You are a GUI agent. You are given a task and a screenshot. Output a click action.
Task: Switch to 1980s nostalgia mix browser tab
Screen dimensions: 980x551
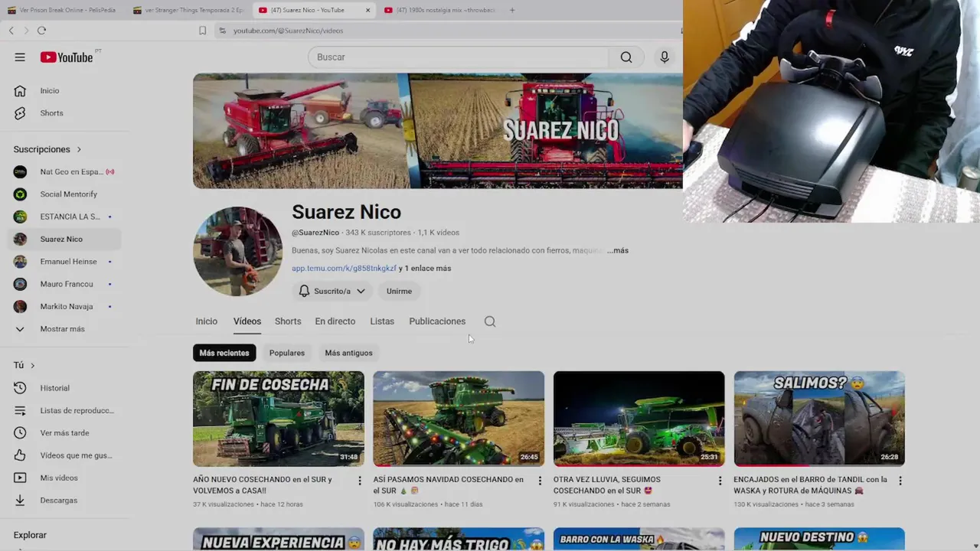[x=439, y=10]
